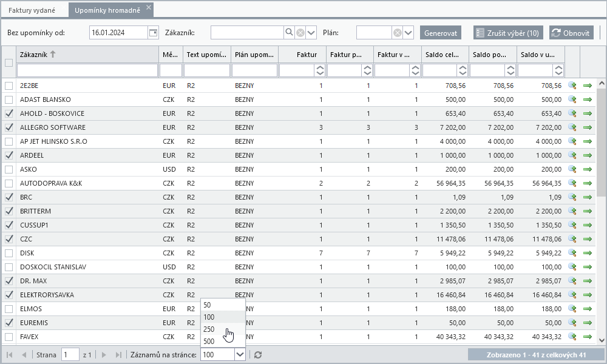Sort by Saldo cel... column header
The height and width of the screenshot is (364, 607).
pos(445,55)
